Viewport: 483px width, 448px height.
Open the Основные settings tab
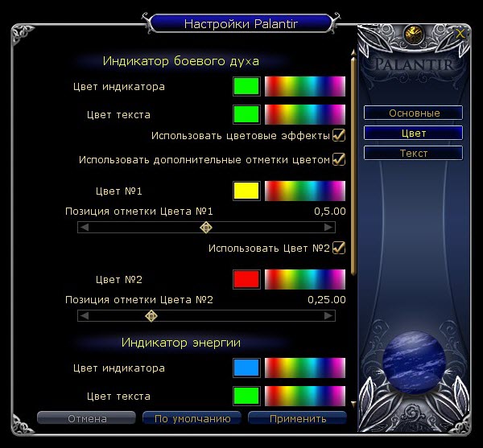(x=414, y=113)
